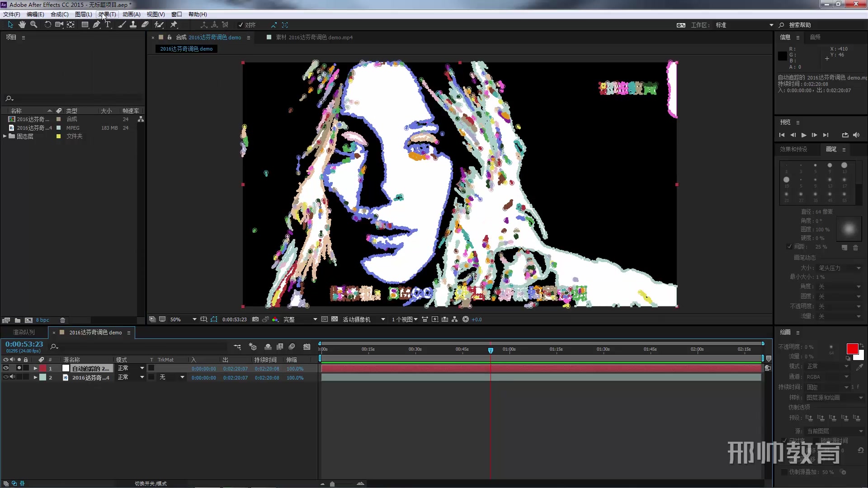Select the Pen tool
Viewport: 868px width, 488px height.
[96, 25]
